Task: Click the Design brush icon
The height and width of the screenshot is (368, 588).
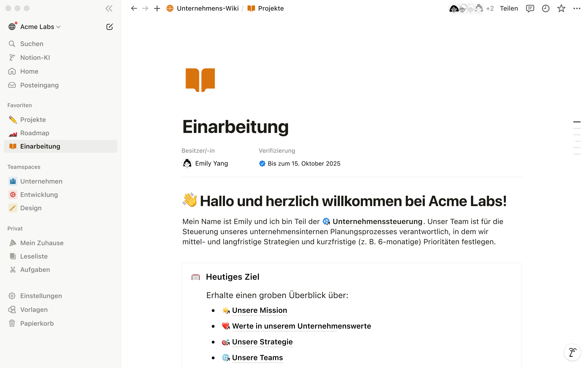Action: click(x=13, y=208)
